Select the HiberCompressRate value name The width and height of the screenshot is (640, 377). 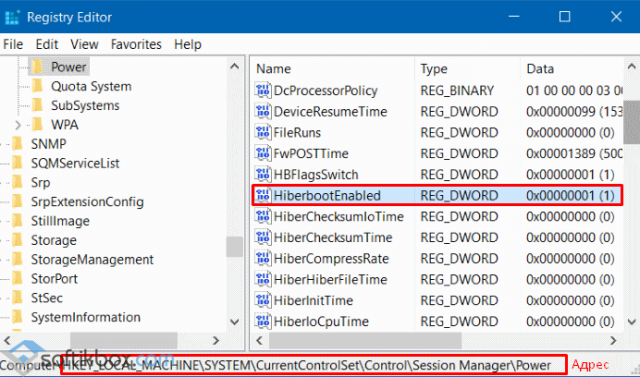point(331,259)
